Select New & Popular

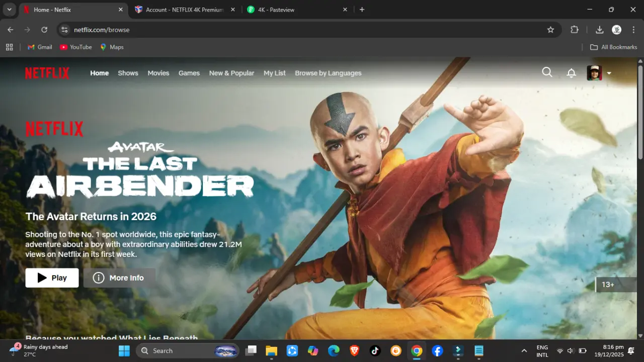231,73
